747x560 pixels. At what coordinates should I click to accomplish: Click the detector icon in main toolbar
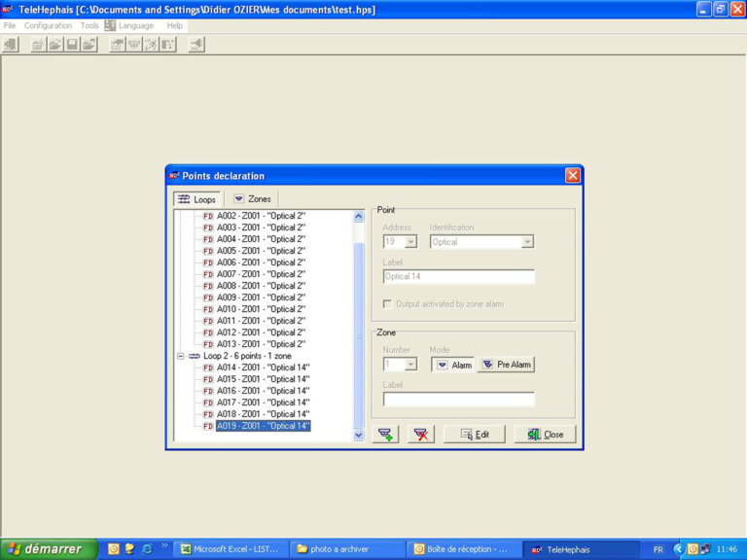(x=133, y=45)
